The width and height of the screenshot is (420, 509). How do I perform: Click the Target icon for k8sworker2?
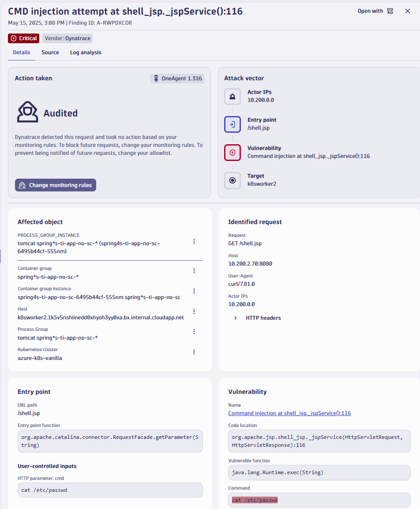tap(232, 180)
